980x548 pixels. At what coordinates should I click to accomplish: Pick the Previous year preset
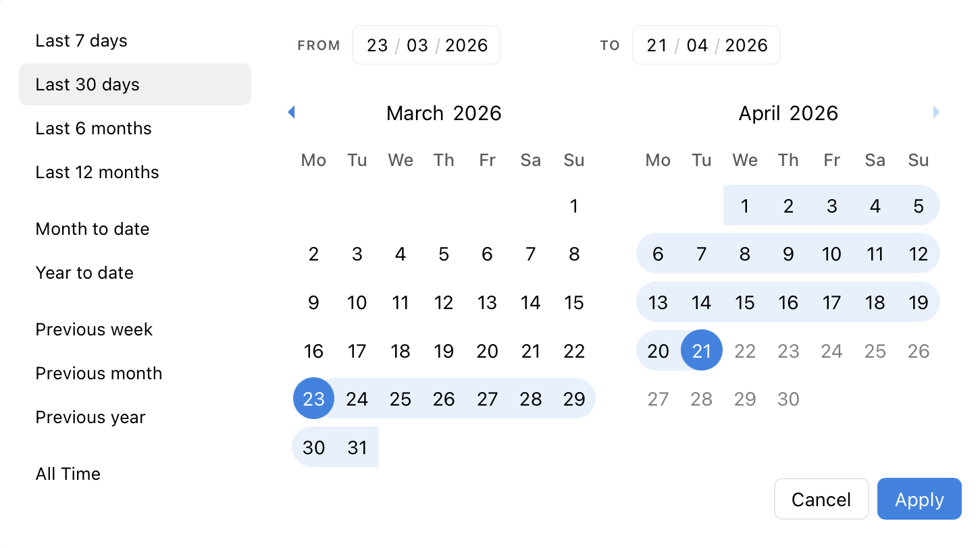91,418
